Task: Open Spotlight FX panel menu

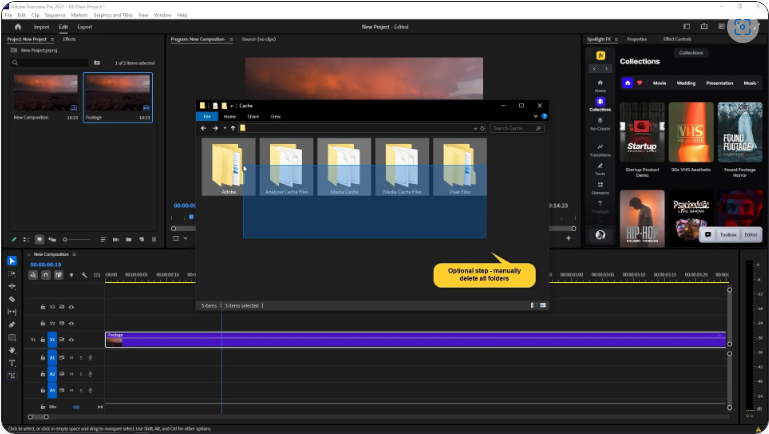Action: [616, 39]
